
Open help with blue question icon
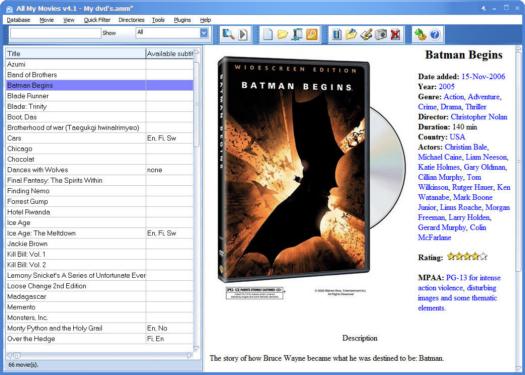(435, 34)
